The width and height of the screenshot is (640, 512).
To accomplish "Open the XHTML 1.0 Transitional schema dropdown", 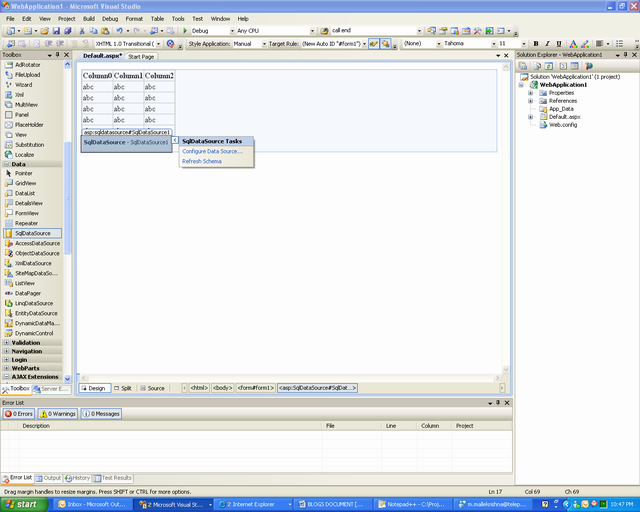I will pos(158,44).
